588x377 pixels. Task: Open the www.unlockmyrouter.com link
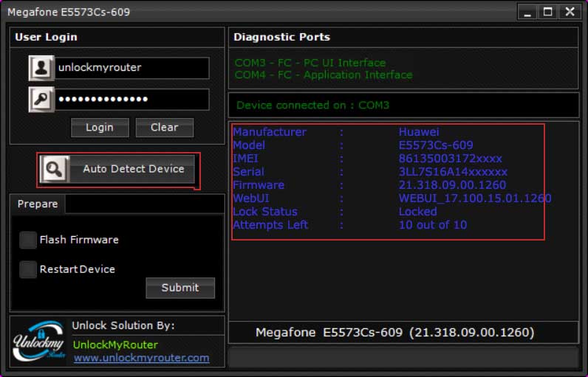(x=141, y=358)
